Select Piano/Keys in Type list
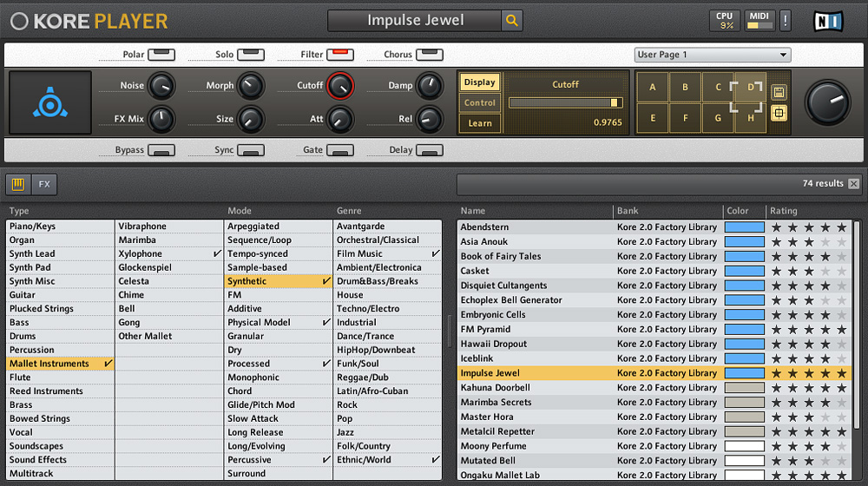This screenshot has width=868, height=486. click(60, 226)
